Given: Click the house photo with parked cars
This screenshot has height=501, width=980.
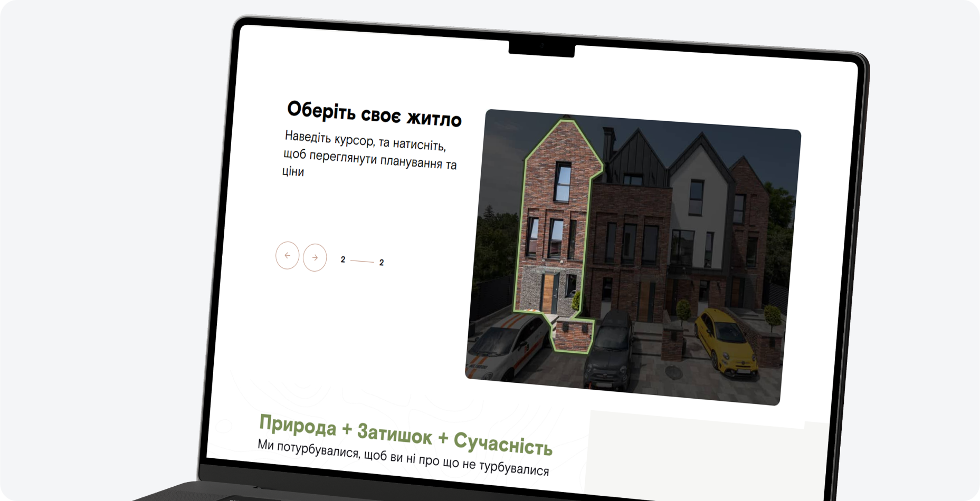Looking at the screenshot, I should pyautogui.click(x=633, y=257).
